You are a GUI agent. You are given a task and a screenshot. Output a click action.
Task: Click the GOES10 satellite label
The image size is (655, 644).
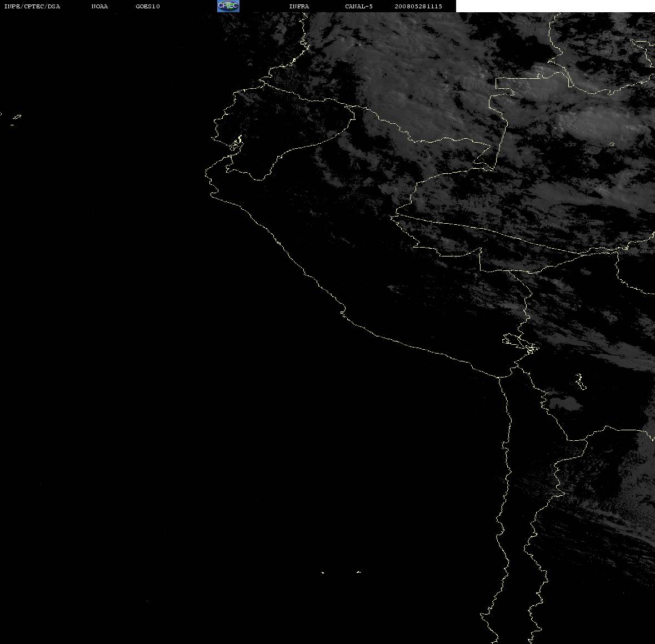coord(147,6)
